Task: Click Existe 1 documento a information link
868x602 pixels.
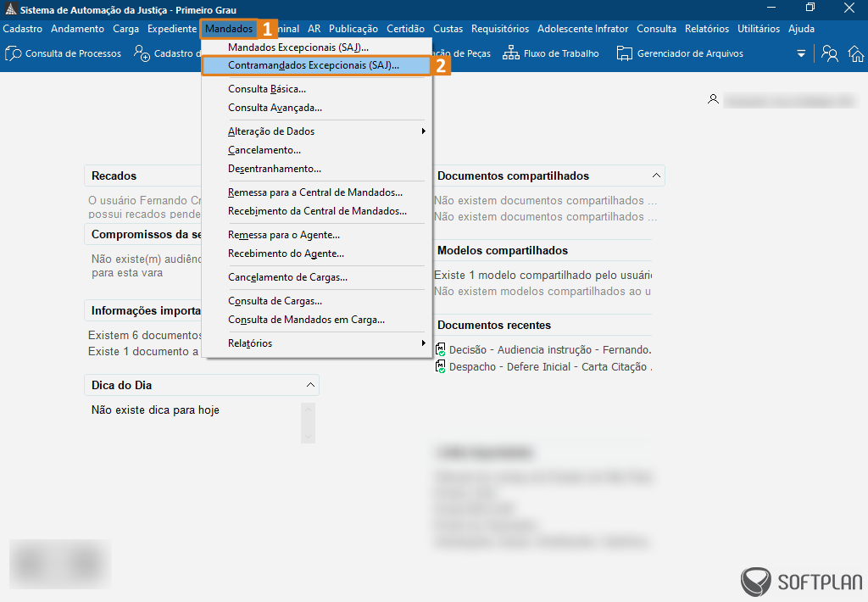Action: coord(143,352)
